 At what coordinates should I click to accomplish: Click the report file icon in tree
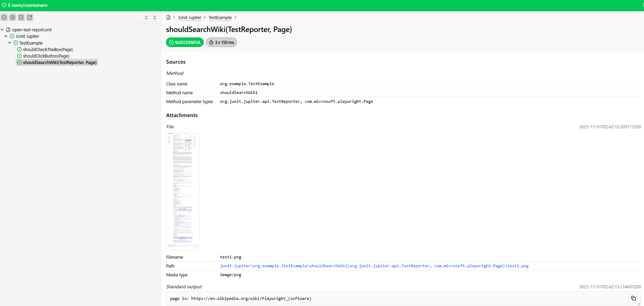[8, 30]
